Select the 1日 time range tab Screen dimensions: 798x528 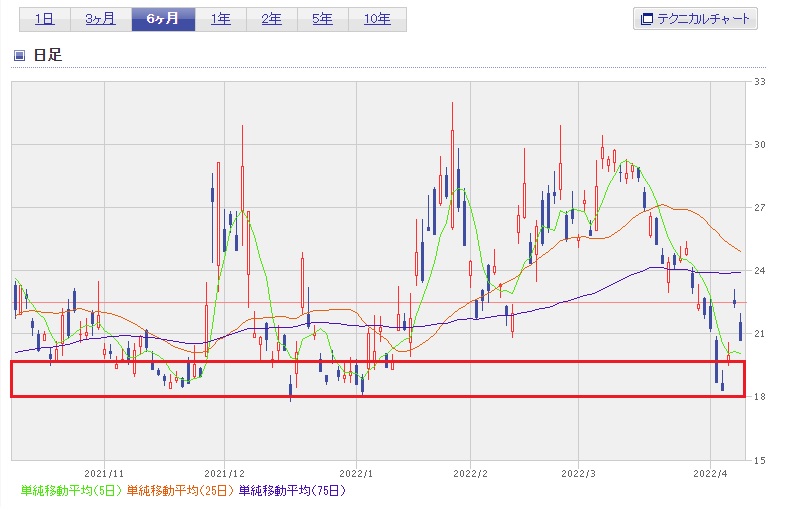[x=45, y=19]
